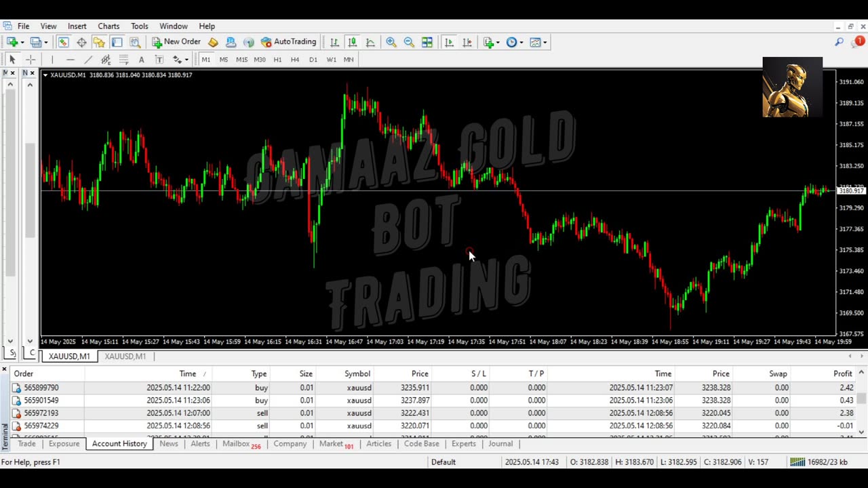Select the Text tool A
The image size is (868, 488).
click(141, 60)
